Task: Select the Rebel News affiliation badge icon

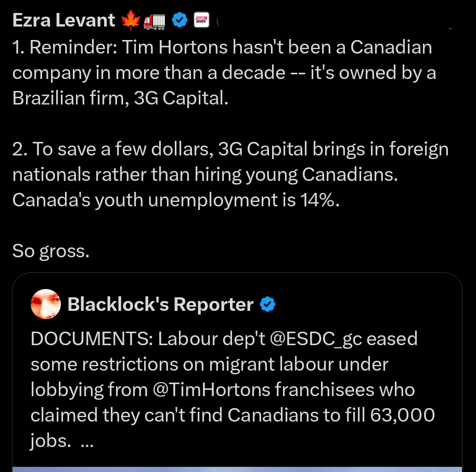Action: [201, 20]
